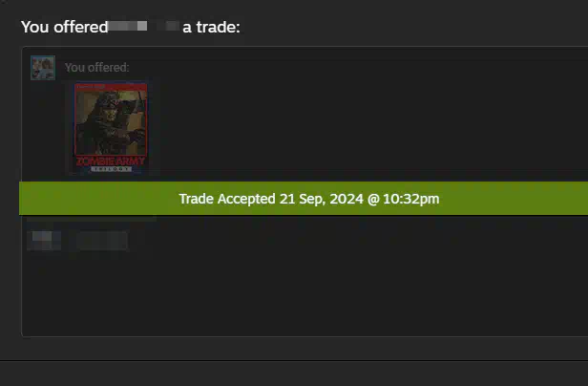Screen dimensions: 588x386
Task: Select the words "Trade Accepted" in the banner
Action: pyautogui.click(x=227, y=199)
